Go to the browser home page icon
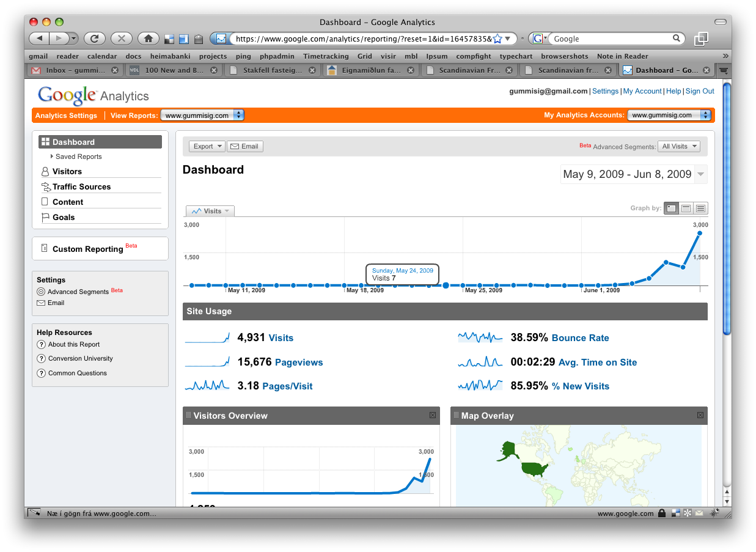 click(148, 39)
